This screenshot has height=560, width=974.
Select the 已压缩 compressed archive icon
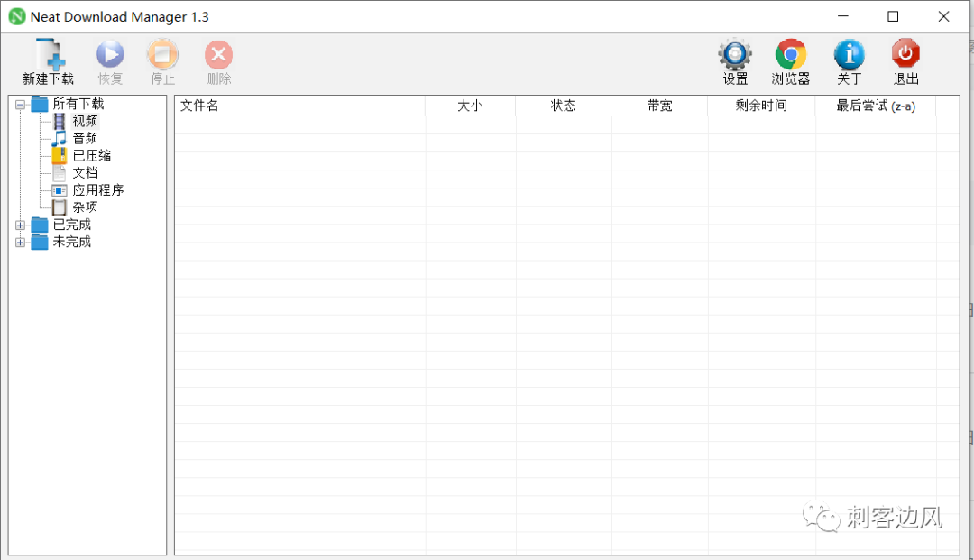click(x=59, y=155)
